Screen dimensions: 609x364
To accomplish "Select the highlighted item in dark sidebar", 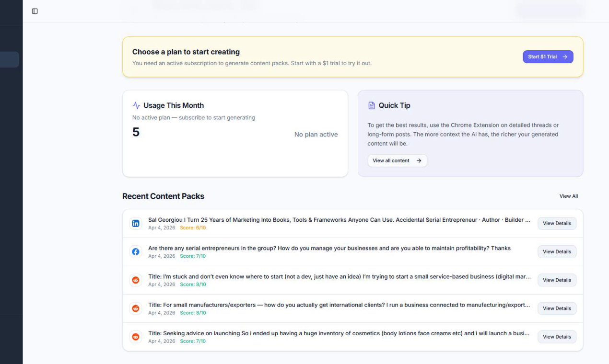I will (9, 59).
